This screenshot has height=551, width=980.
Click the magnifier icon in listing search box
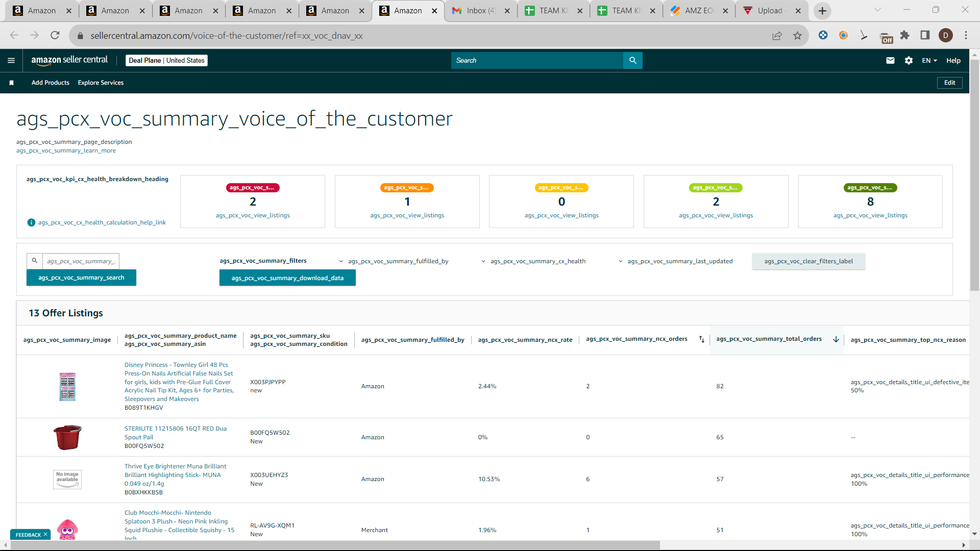coord(35,261)
